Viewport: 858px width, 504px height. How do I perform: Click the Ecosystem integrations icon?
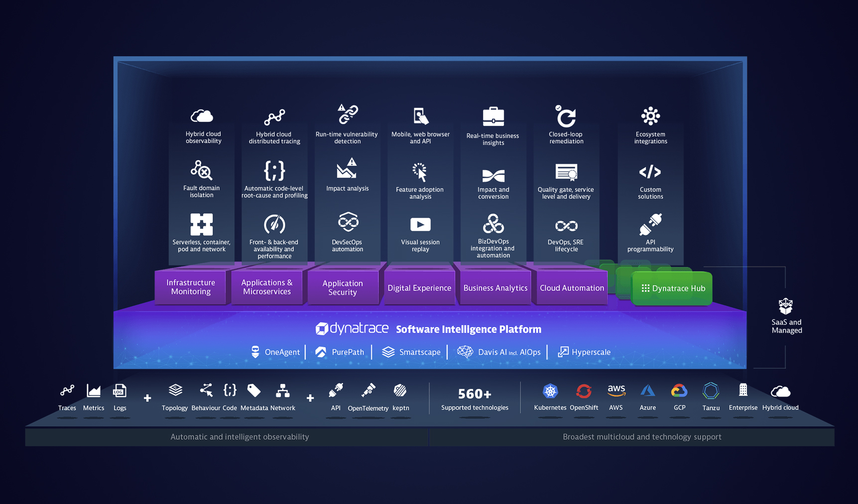[650, 116]
